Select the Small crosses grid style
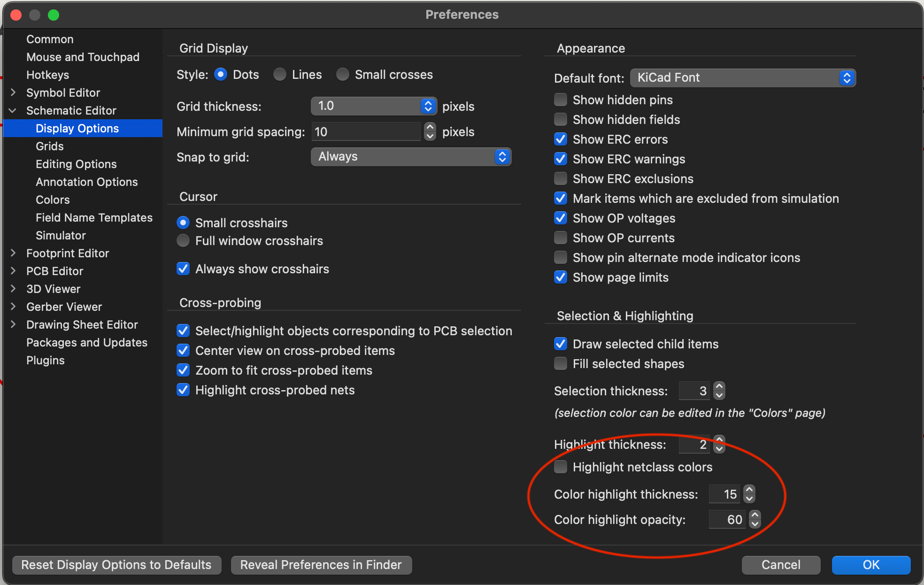Viewport: 924px width, 585px height. coord(343,75)
